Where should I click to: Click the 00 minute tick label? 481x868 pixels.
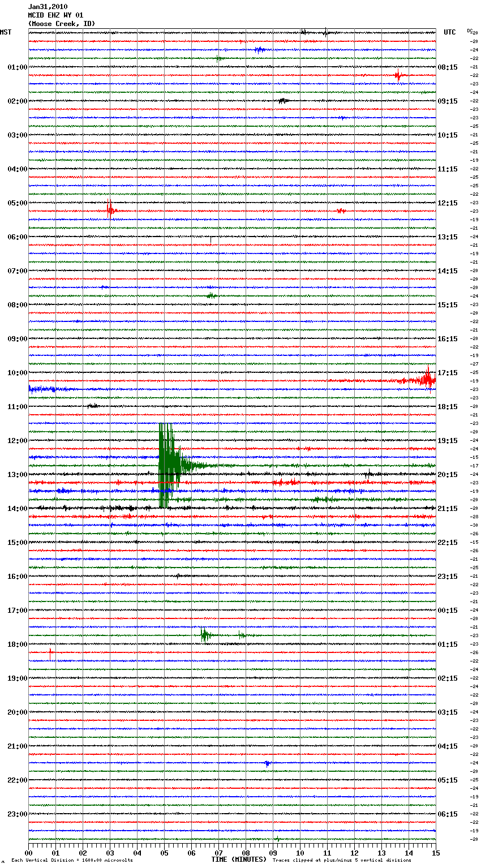(28, 852)
